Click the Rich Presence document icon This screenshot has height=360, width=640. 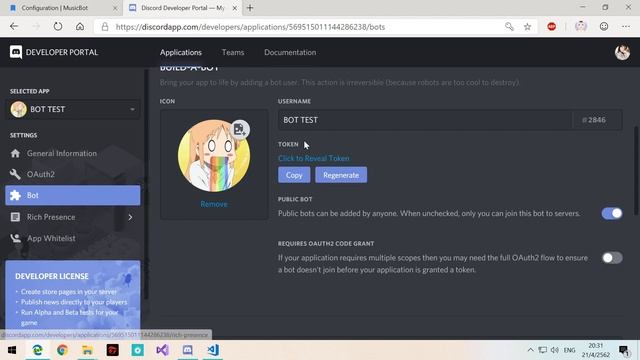pyautogui.click(x=16, y=217)
